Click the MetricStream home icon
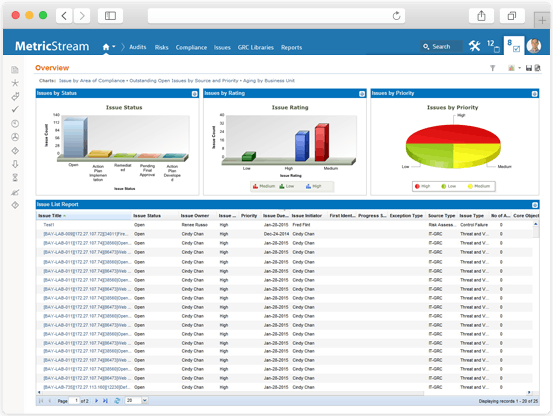This screenshot has height=416, width=553. [106, 47]
